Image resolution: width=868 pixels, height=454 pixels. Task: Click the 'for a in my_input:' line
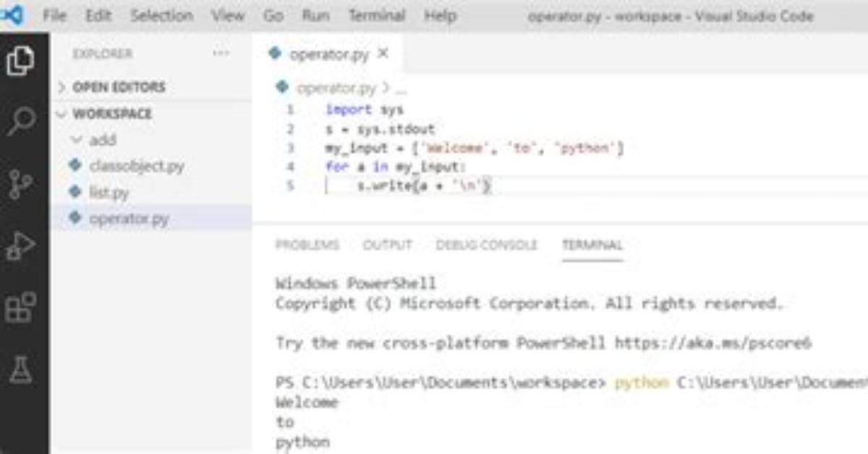point(396,167)
